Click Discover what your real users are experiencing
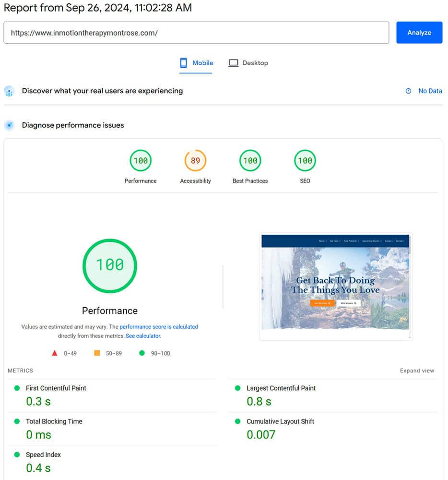448x480 pixels. pyautogui.click(x=103, y=91)
